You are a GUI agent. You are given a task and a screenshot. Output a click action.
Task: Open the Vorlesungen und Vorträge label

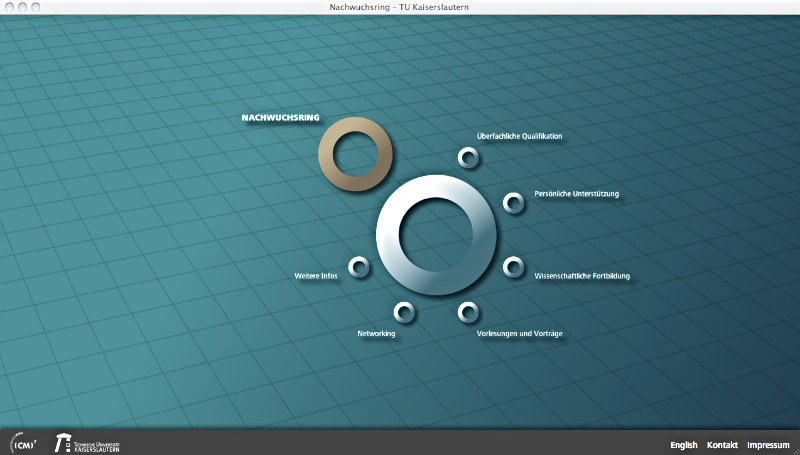(519, 334)
